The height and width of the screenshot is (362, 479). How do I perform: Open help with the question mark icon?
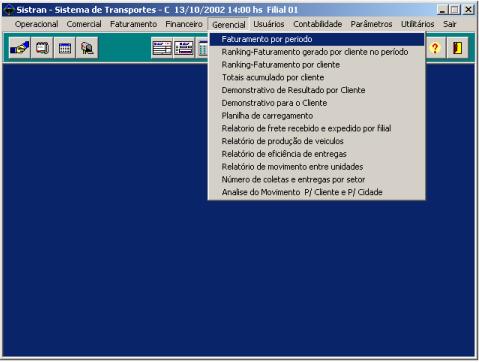(435, 48)
